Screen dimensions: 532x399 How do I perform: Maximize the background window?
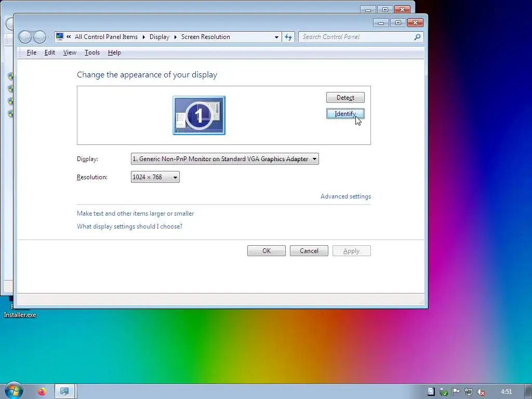385,9
